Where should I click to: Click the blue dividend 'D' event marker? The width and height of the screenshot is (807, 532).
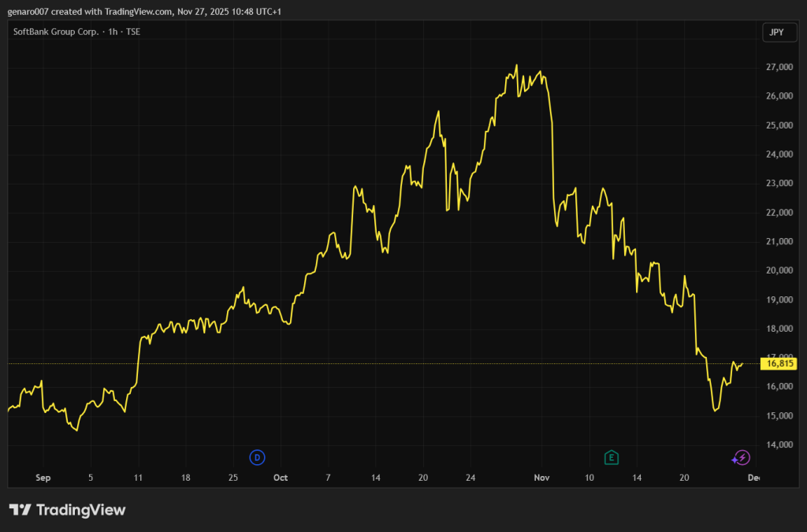click(x=257, y=457)
